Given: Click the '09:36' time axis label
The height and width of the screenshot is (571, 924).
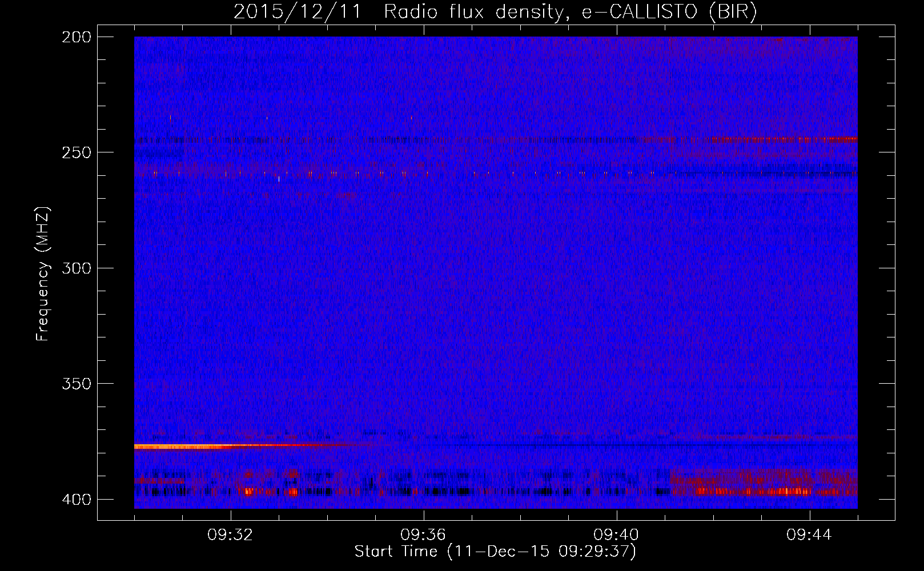Looking at the screenshot, I should click(423, 535).
